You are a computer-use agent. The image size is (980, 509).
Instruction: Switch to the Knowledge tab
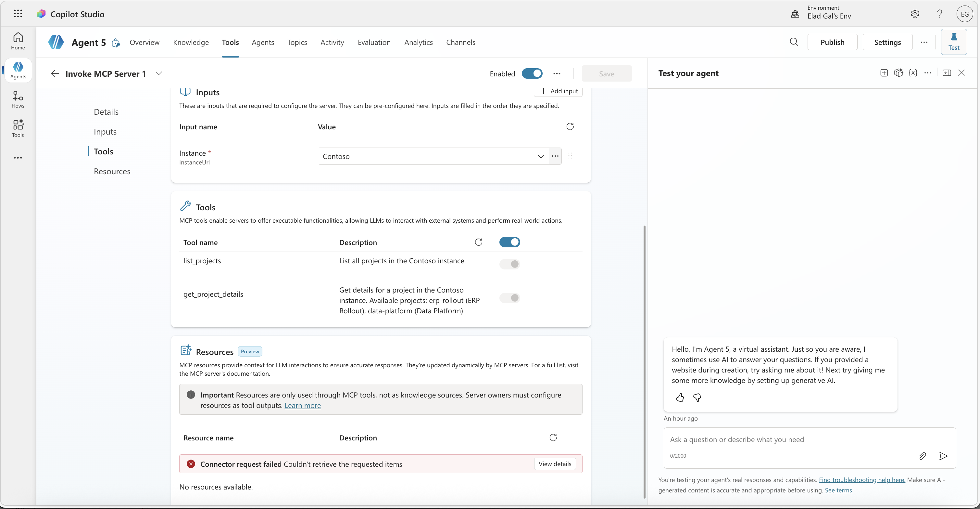[x=191, y=42]
